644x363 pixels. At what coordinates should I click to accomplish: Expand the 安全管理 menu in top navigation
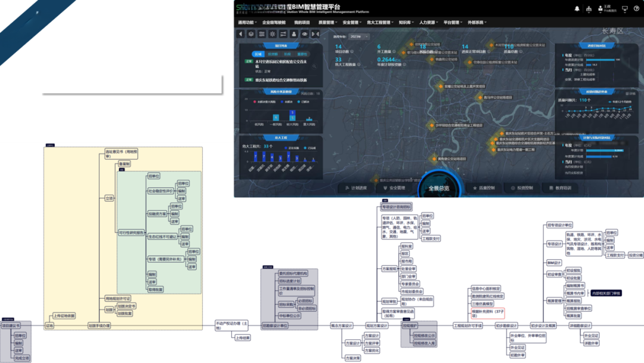(x=352, y=22)
